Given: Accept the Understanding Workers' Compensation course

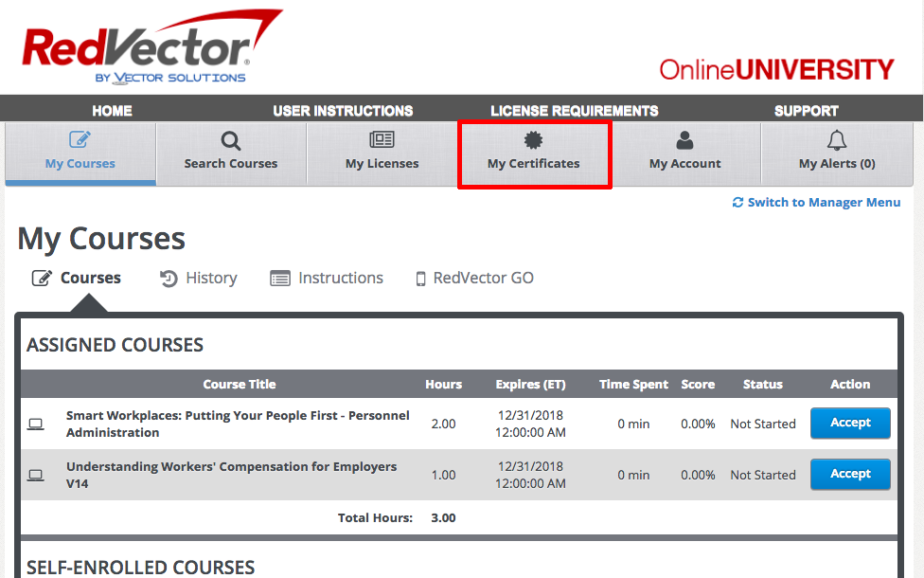Looking at the screenshot, I should pyautogui.click(x=849, y=474).
